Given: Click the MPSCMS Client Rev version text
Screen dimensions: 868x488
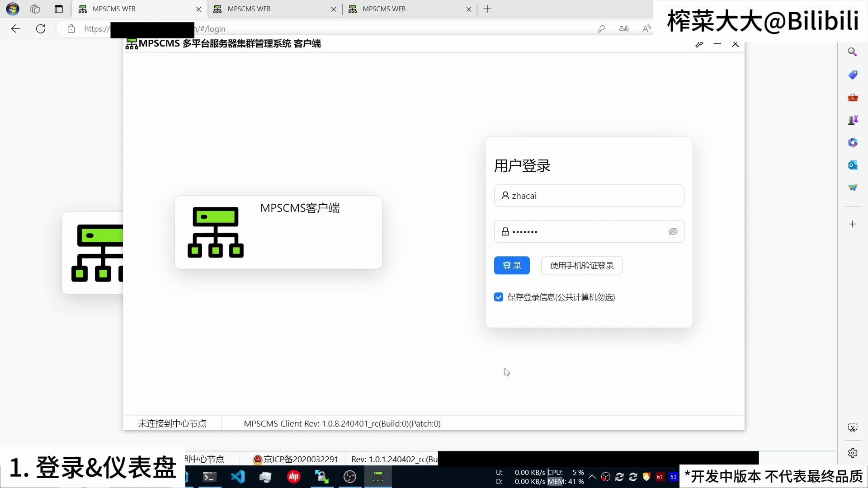Looking at the screenshot, I should (x=342, y=424).
